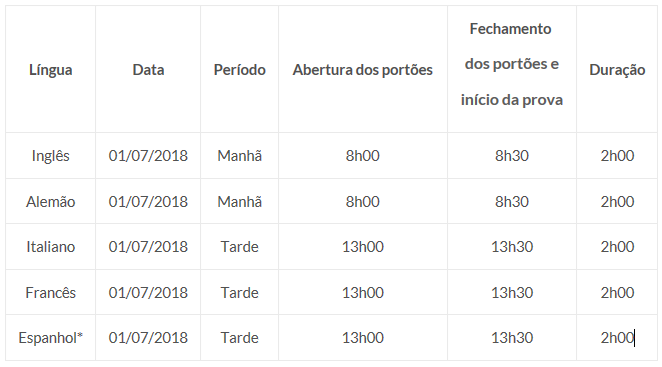This screenshot has width=662, height=367.
Task: Select the Francês cell
Action: (51, 292)
